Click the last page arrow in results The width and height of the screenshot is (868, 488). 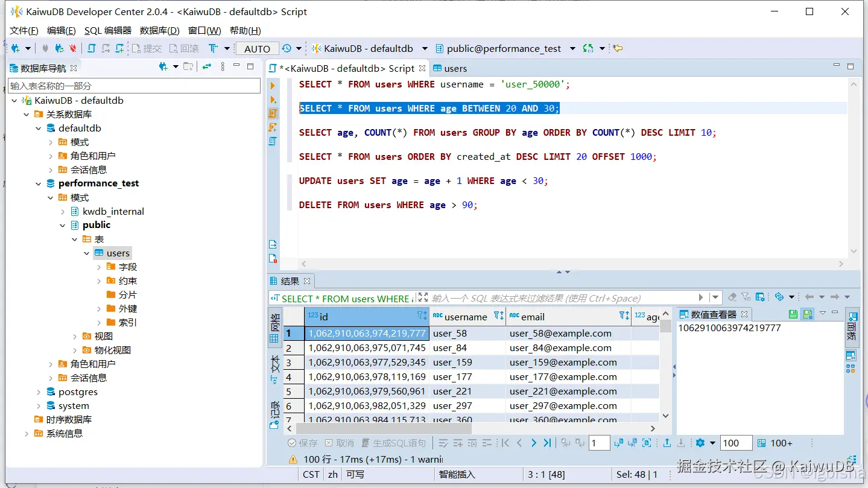[x=547, y=443]
